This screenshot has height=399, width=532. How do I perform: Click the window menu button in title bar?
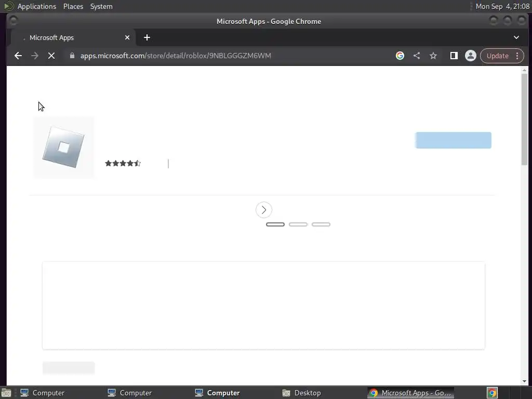pos(14,21)
